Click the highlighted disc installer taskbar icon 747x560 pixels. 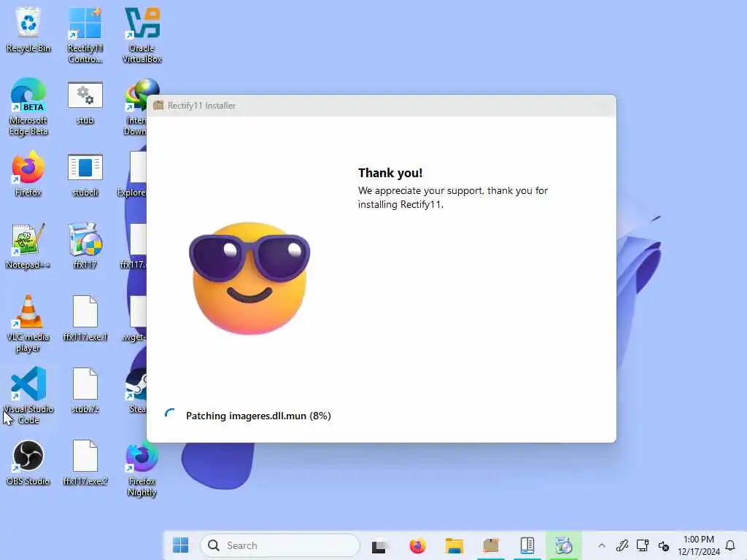[x=564, y=545]
